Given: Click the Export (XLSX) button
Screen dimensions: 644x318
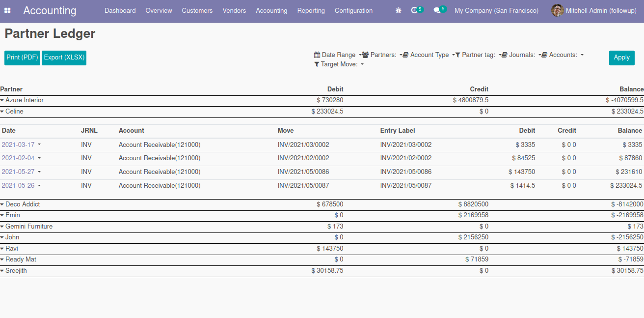Looking at the screenshot, I should point(64,58).
